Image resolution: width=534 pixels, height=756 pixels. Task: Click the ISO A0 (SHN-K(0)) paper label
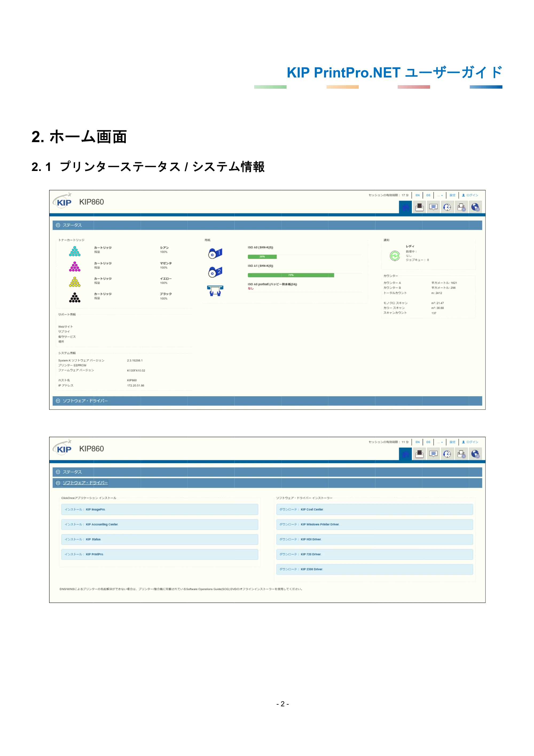coord(260,248)
